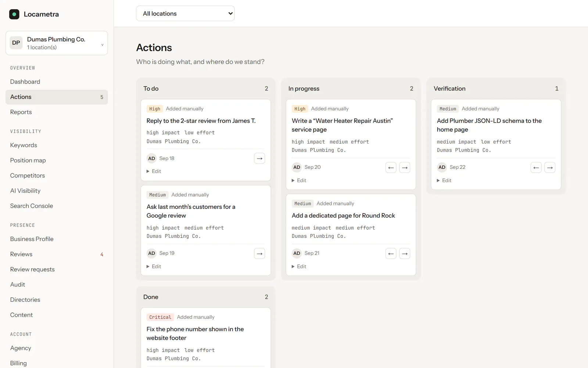Select Actions item in sidebar
588x368 pixels.
coord(57,97)
